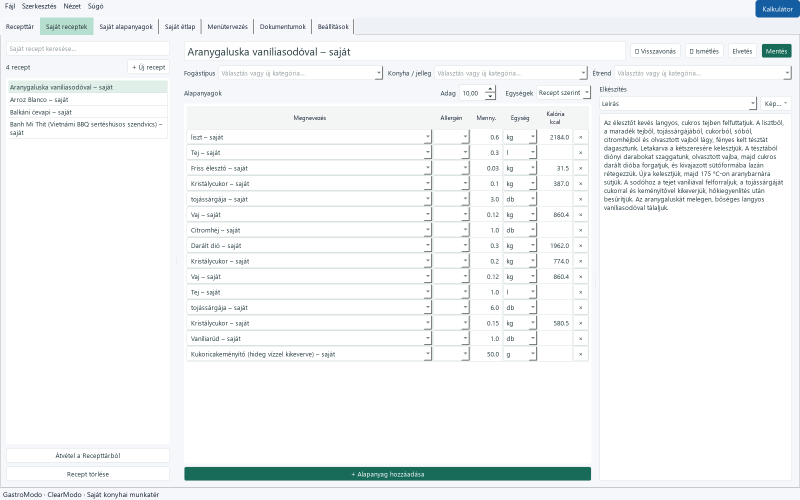800x500 pixels.
Task: Open the Szerkesztés menu
Action: (x=39, y=7)
